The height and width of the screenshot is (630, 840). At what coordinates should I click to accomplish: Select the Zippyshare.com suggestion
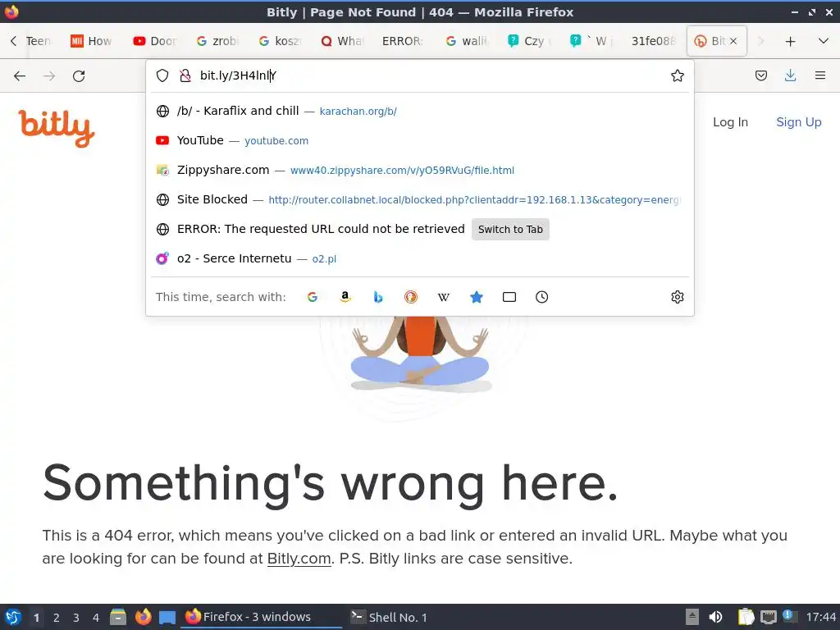(420, 170)
